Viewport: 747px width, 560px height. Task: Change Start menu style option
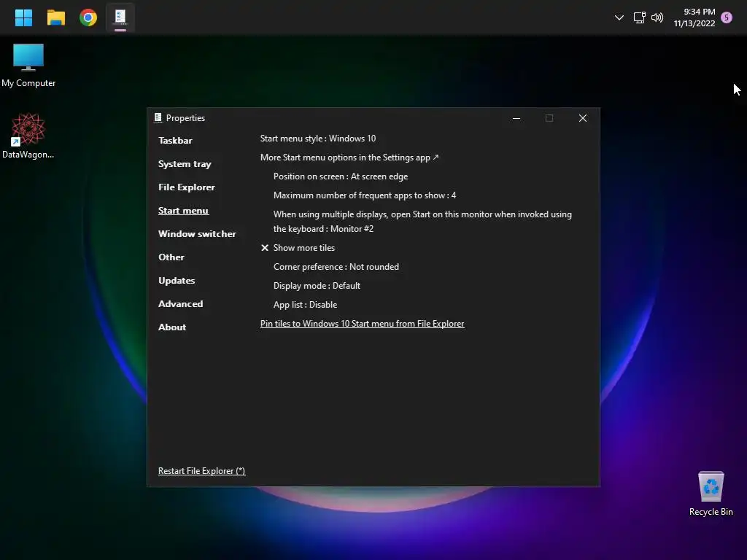click(x=318, y=139)
